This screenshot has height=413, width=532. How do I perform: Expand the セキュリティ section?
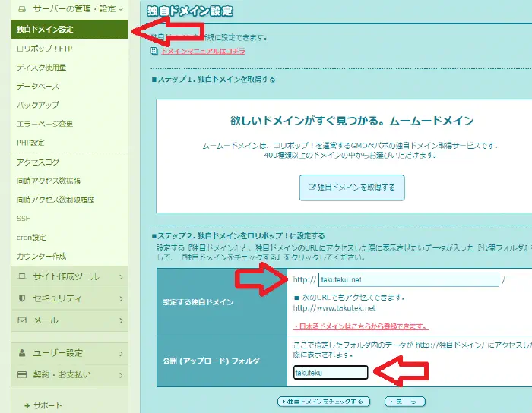70,298
